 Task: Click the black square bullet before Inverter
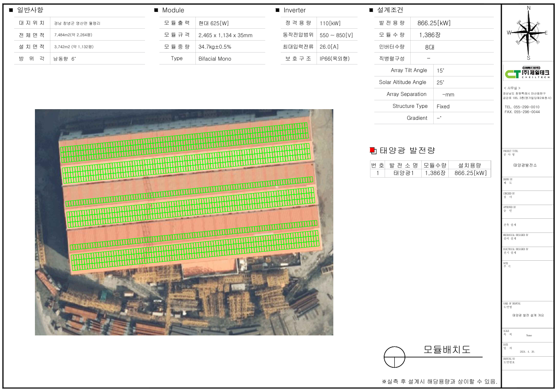point(277,10)
